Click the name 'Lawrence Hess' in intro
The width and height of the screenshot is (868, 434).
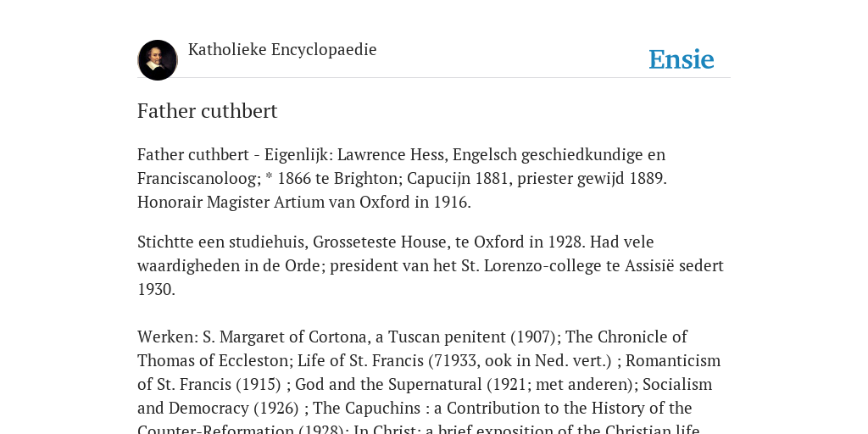[x=391, y=154]
